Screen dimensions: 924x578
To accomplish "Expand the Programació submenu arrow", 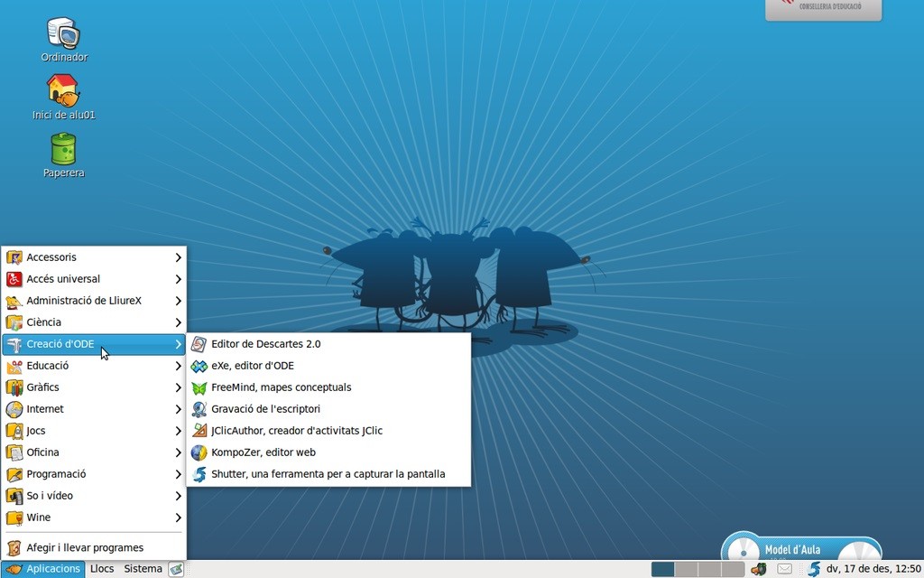I will (178, 474).
